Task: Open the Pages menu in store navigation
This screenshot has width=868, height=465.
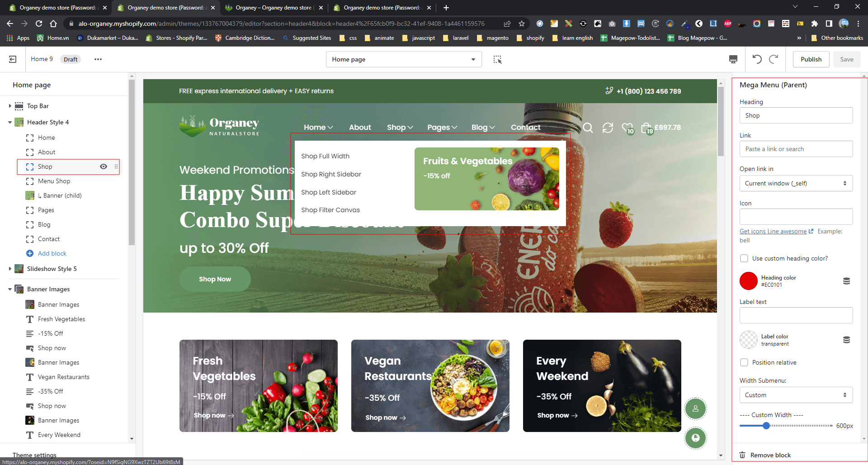Action: 442,128
